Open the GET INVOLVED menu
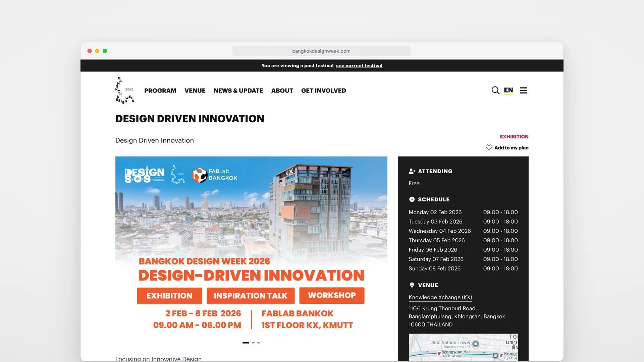 [324, 90]
